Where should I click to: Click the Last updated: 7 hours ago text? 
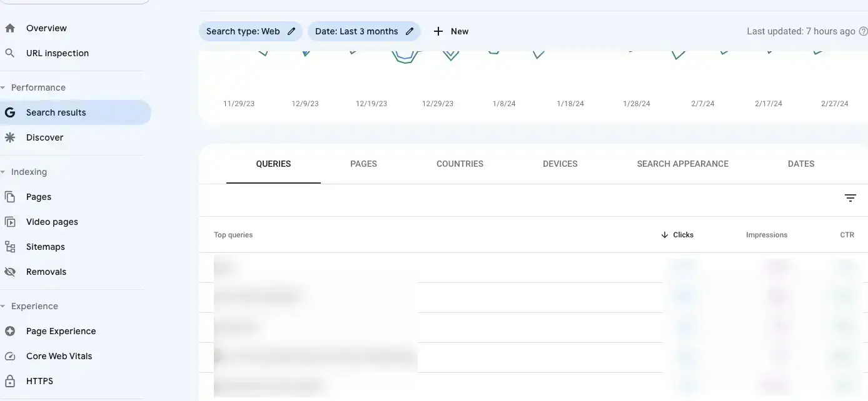pos(801,31)
